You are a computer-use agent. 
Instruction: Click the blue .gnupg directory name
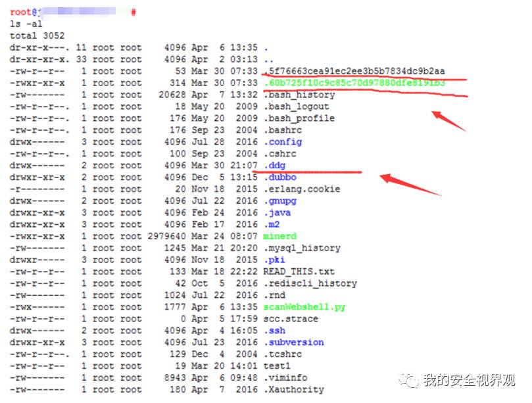280,201
